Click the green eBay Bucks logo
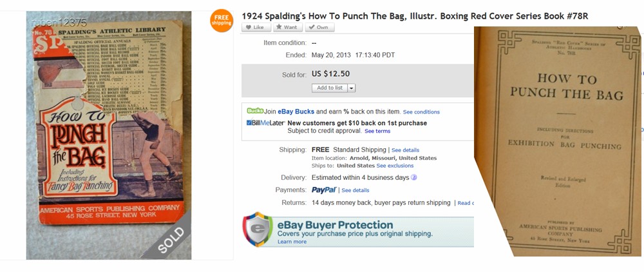644x272 pixels. pos(255,111)
